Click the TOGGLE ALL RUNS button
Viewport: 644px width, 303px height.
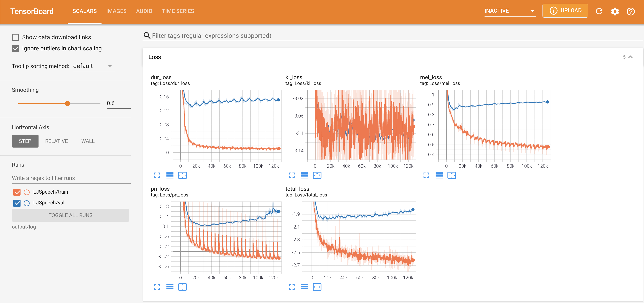(x=71, y=215)
